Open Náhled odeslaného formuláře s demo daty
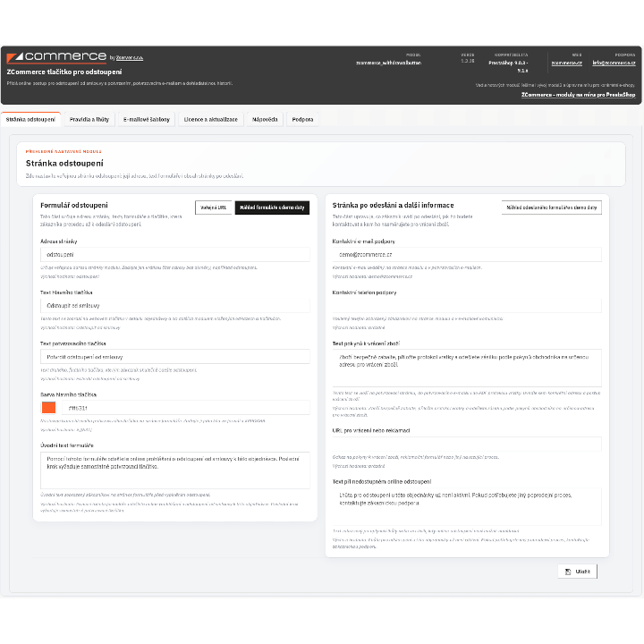The width and height of the screenshot is (644, 644). (x=552, y=208)
